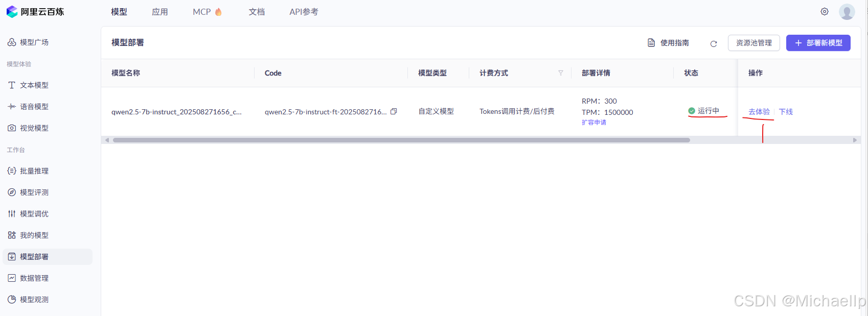The image size is (868, 316).
Task: Click the scrollbar right arrow
Action: [855, 140]
